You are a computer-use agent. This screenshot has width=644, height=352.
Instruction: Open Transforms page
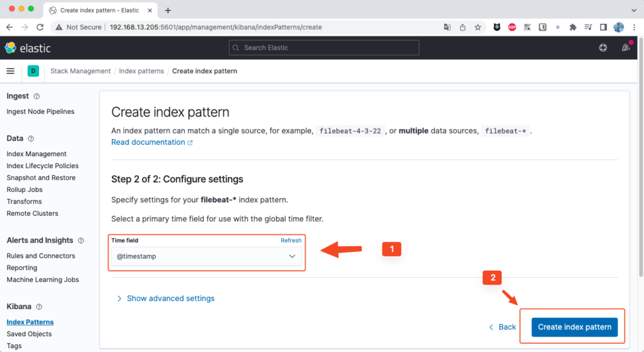point(24,202)
